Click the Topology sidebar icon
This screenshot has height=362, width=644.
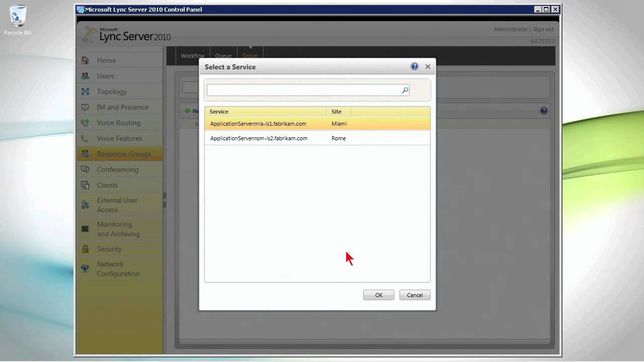(86, 92)
